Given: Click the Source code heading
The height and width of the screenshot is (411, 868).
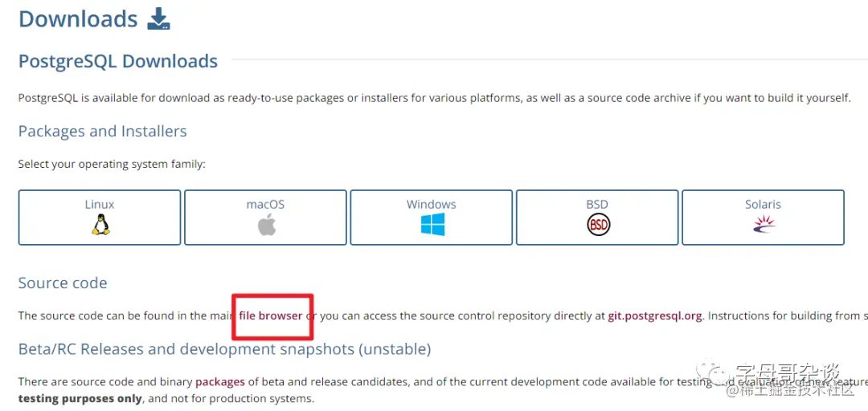Looking at the screenshot, I should coord(63,283).
